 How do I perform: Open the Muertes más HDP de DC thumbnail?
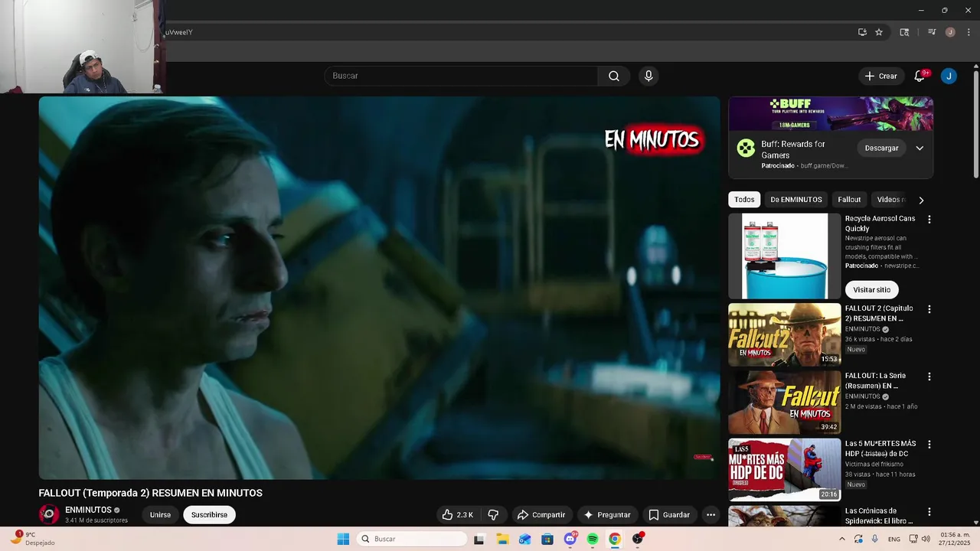785,470
